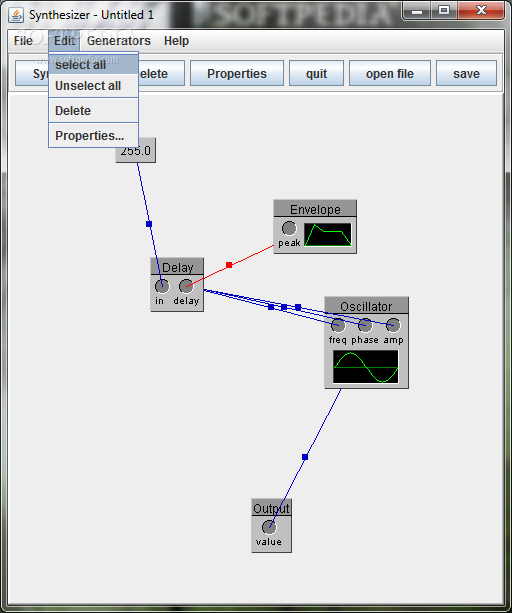Choose Unselect all menu entry

93,86
